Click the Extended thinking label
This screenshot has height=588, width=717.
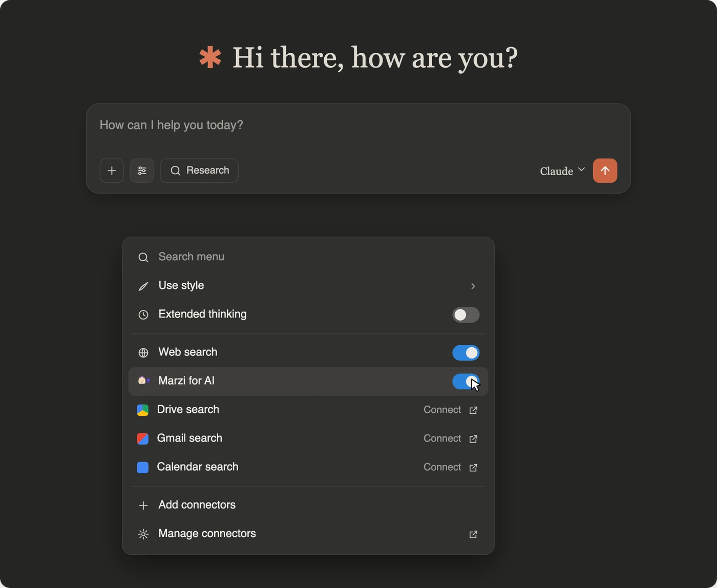[x=202, y=314]
